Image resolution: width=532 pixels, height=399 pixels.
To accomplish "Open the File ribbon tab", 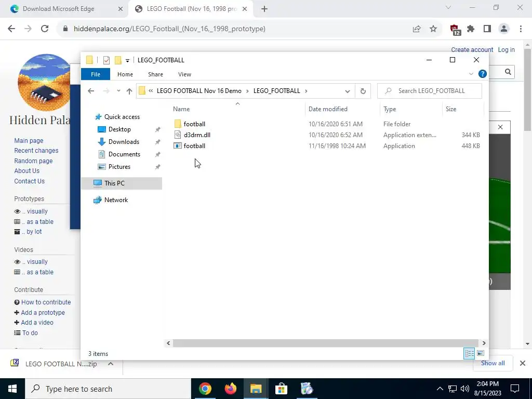I will (x=96, y=74).
